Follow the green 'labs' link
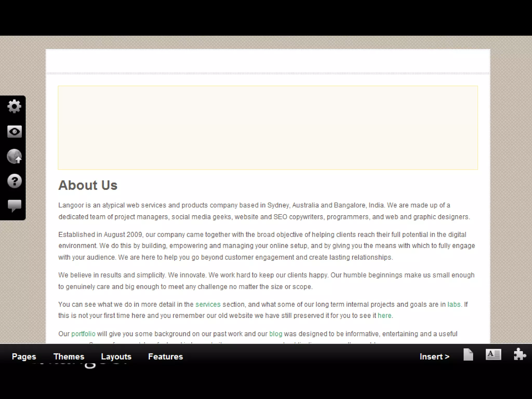The width and height of the screenshot is (532, 399). coord(454,304)
